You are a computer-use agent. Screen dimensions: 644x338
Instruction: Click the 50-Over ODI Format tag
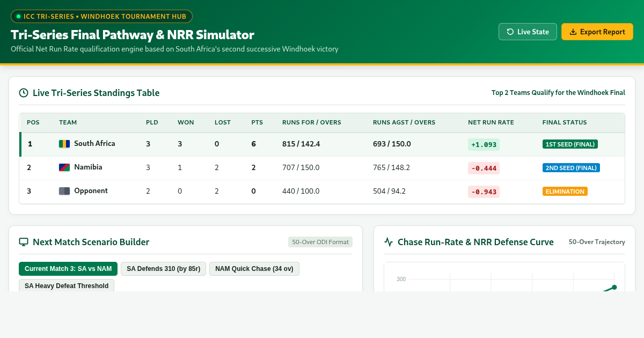tap(320, 242)
